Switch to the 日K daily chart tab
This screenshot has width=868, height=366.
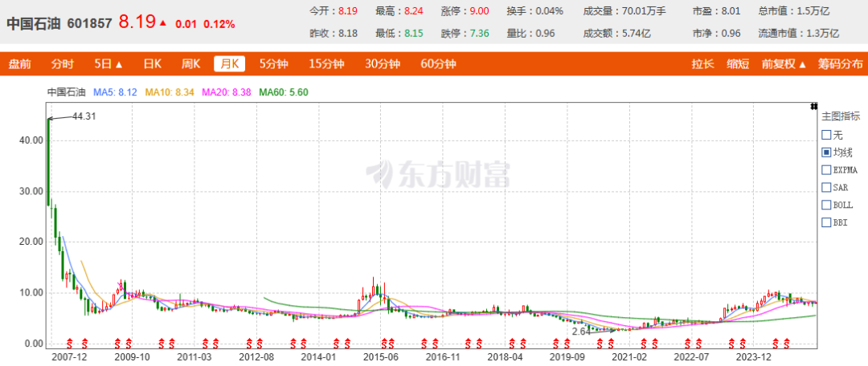coord(152,64)
